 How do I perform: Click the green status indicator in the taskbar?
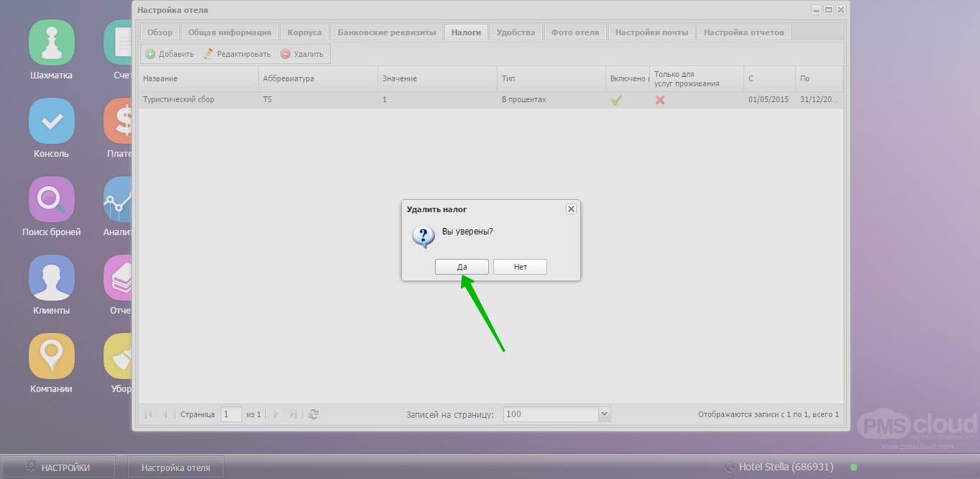pyautogui.click(x=853, y=467)
